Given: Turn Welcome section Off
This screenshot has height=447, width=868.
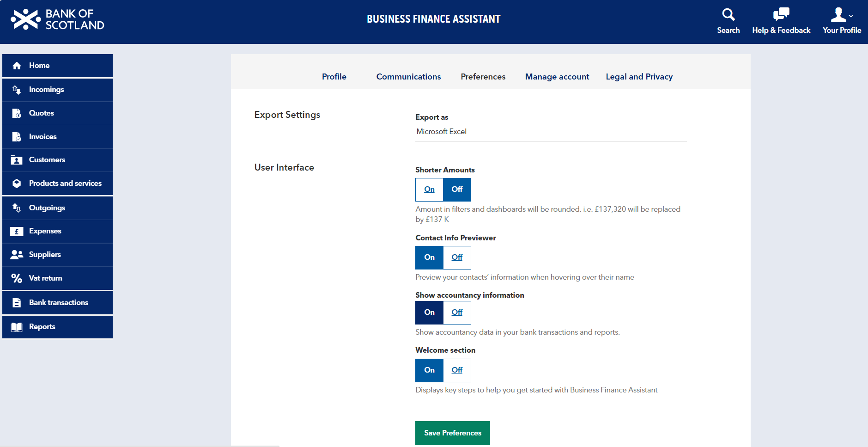Looking at the screenshot, I should [457, 370].
